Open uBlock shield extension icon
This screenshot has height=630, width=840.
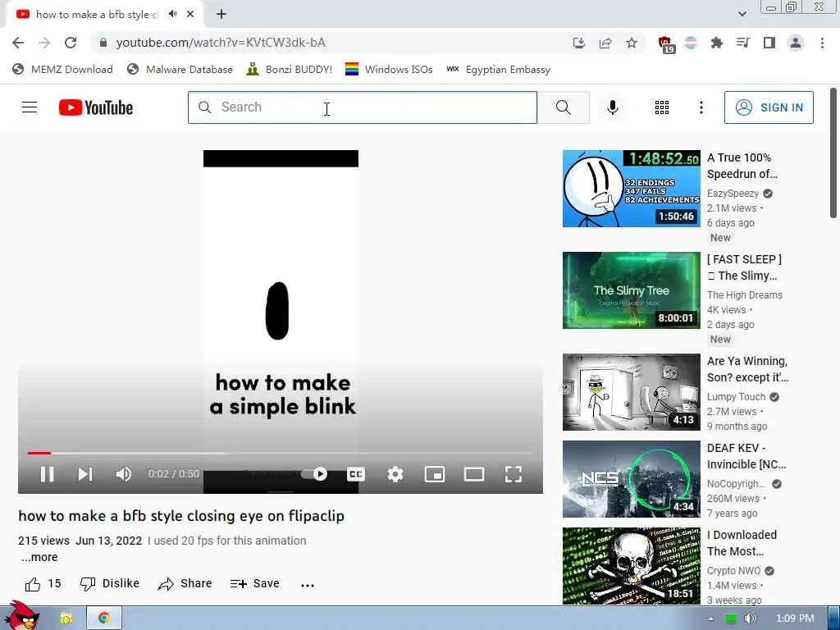pos(665,44)
